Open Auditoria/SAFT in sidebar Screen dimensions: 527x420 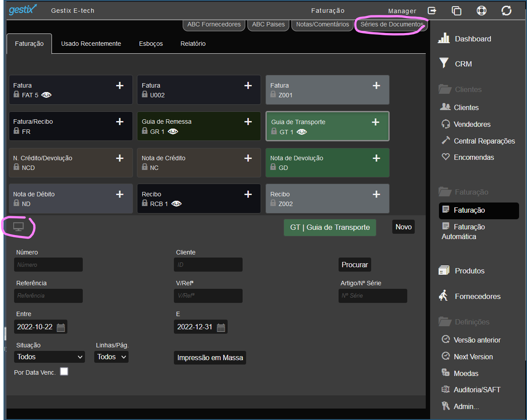(471, 390)
